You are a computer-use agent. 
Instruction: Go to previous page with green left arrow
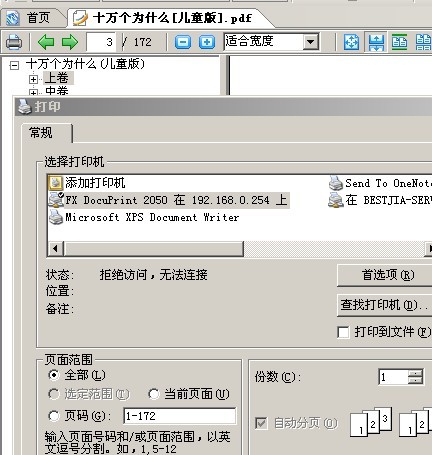click(x=46, y=42)
